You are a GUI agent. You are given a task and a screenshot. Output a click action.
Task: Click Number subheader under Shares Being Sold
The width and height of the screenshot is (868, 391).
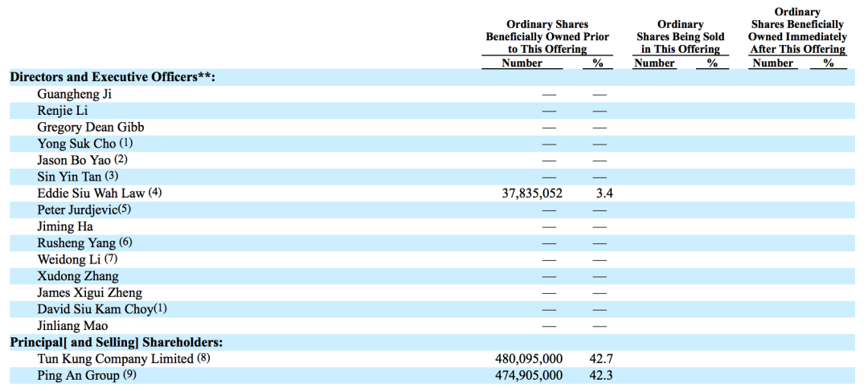(654, 63)
